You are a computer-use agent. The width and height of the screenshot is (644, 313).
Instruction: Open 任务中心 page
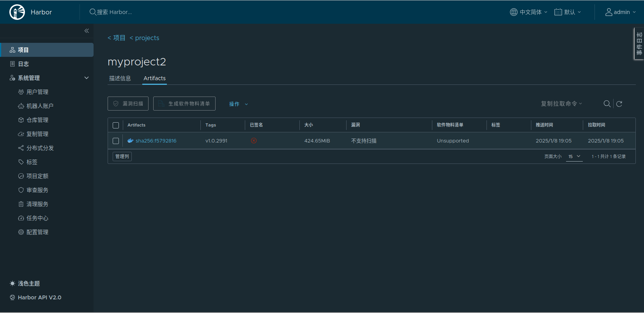pyautogui.click(x=37, y=218)
